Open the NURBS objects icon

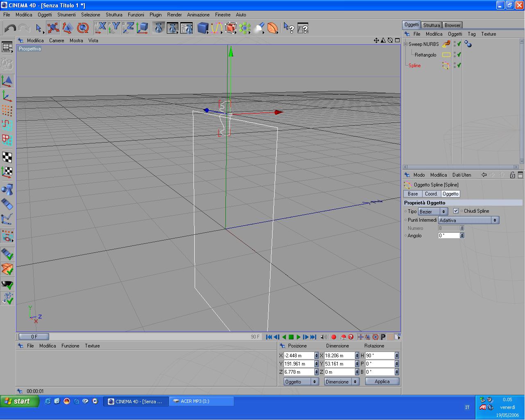point(231,28)
